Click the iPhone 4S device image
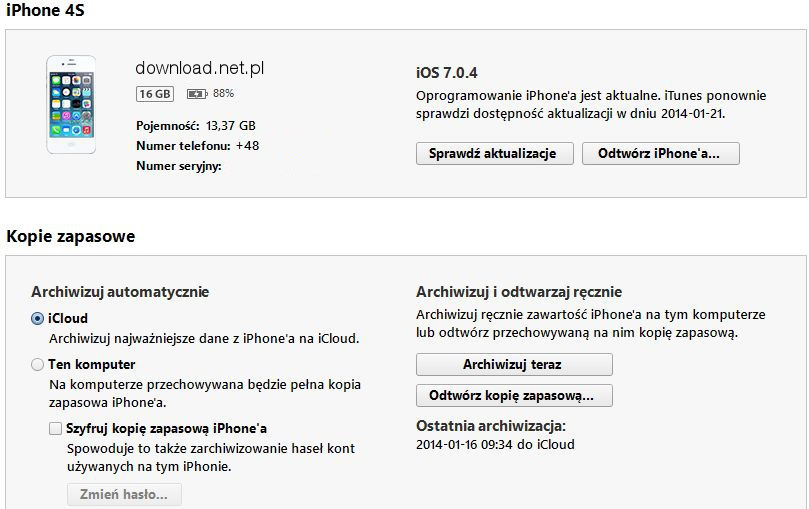The image size is (809, 509). [71, 105]
